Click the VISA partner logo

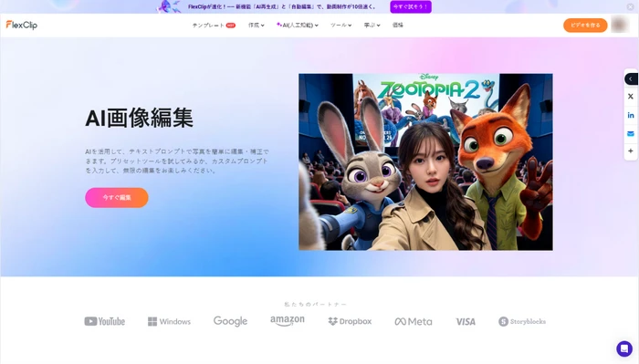466,322
